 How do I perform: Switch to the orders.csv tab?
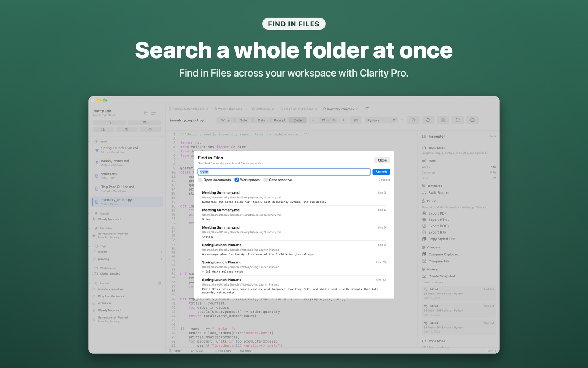(263, 109)
